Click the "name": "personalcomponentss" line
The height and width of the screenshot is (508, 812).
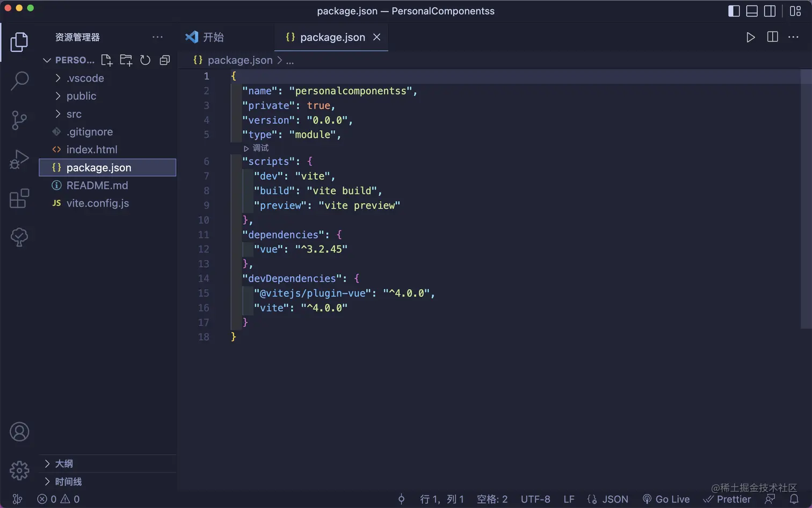[330, 91]
